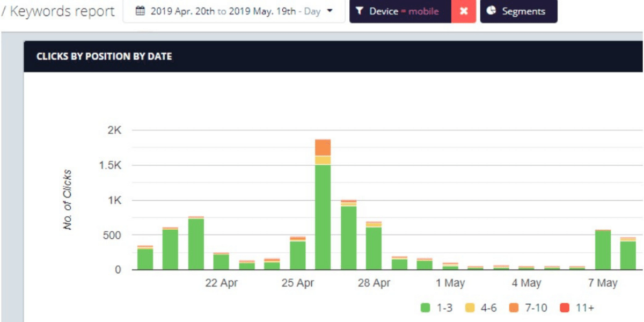Select the tallest green bar in chart
The width and height of the screenshot is (644, 322).
tap(323, 217)
